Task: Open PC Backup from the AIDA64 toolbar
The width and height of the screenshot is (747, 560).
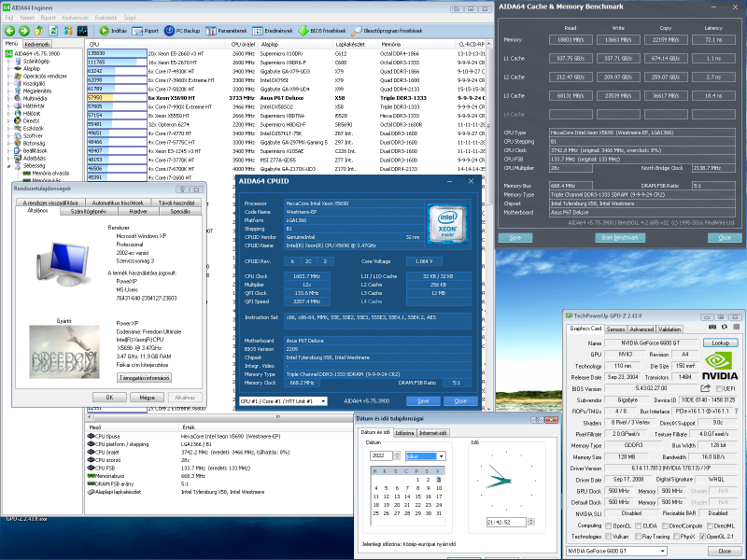Action: (x=182, y=31)
